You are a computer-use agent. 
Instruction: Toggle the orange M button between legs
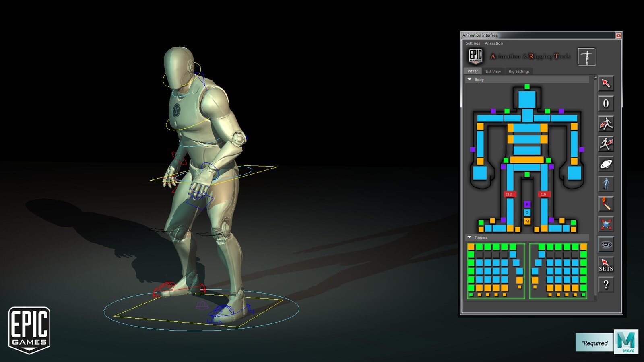click(527, 221)
